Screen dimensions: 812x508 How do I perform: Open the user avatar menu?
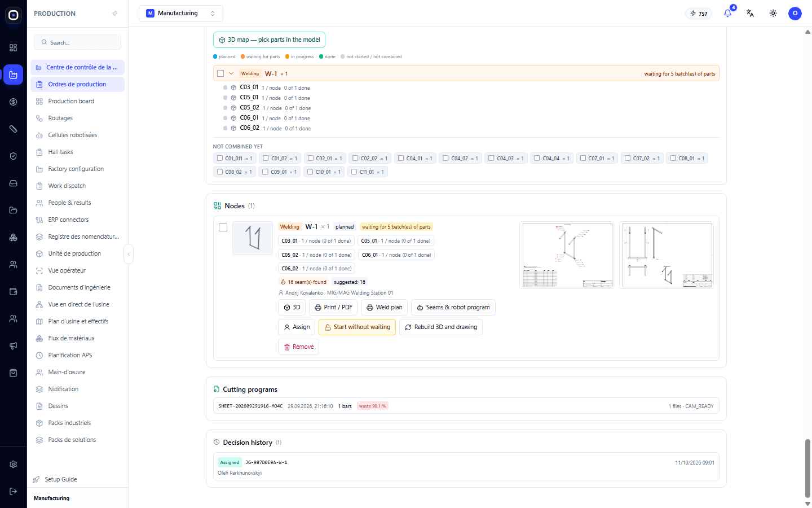tap(795, 13)
